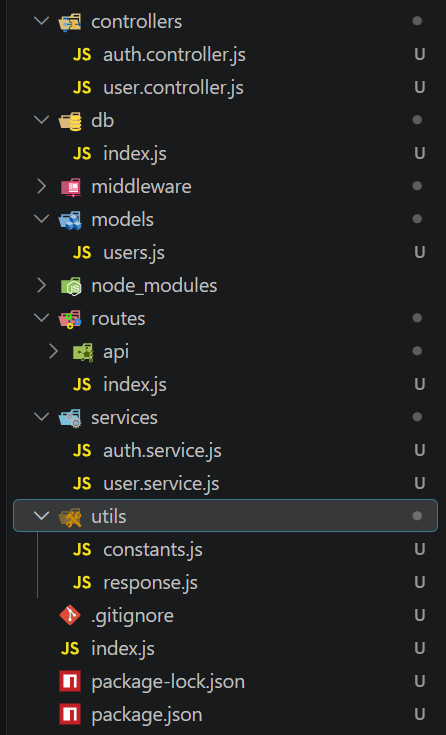Click the U status badge on .gitignore row
Screen dimensions: 446x735
coord(420,615)
